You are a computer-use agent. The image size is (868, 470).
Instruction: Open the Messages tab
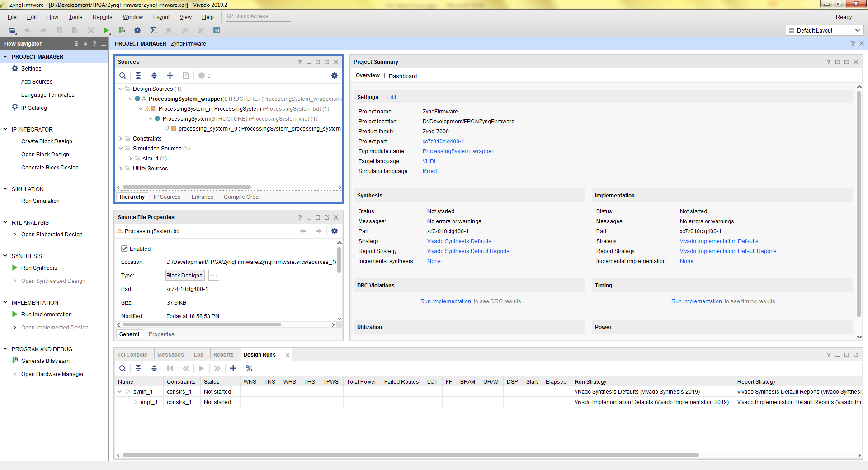click(170, 355)
